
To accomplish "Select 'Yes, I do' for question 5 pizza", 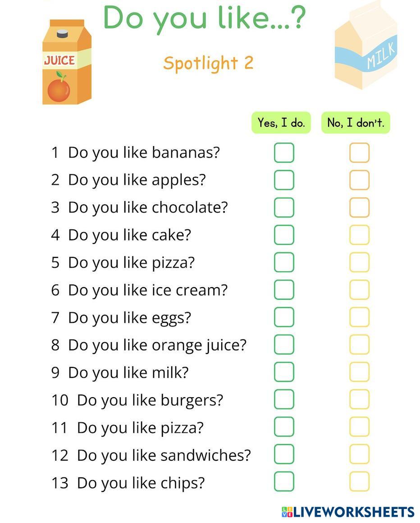I will click(x=284, y=262).
